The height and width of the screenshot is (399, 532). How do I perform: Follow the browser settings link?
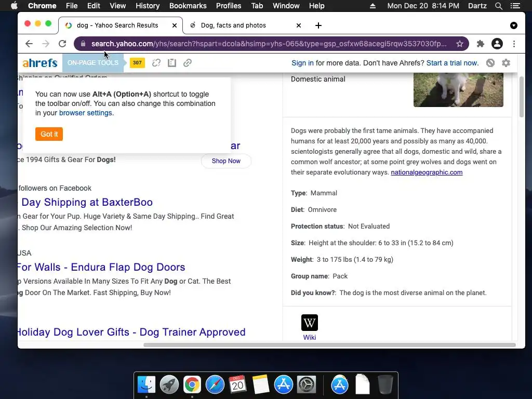tap(86, 113)
